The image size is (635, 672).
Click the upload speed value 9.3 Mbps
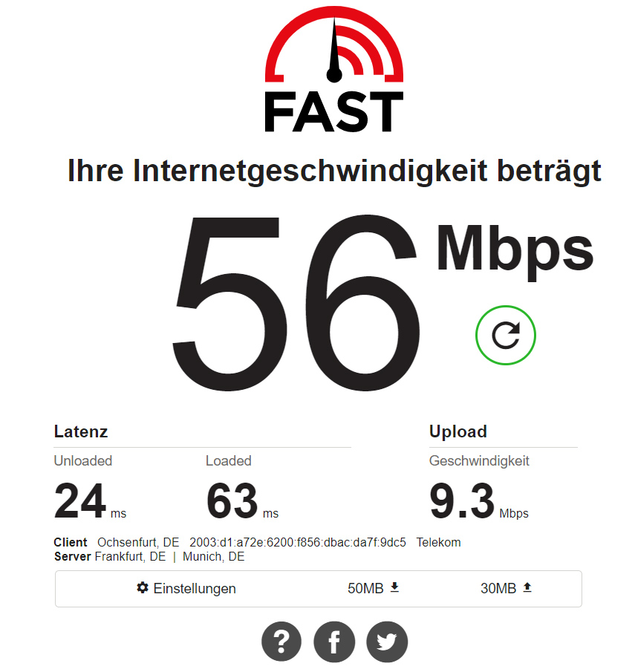point(479,500)
